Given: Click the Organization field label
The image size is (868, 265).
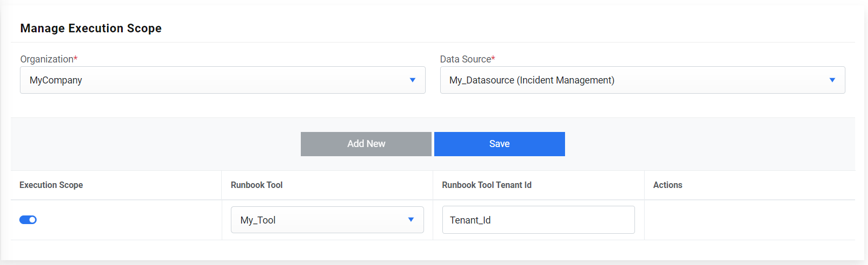Looking at the screenshot, I should pos(47,59).
